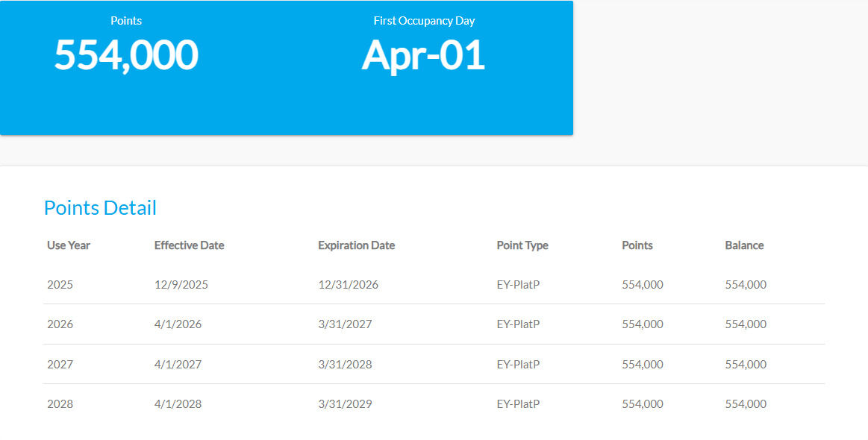This screenshot has height=440, width=868.
Task: Select the Point Type column header
Action: pyautogui.click(x=522, y=245)
